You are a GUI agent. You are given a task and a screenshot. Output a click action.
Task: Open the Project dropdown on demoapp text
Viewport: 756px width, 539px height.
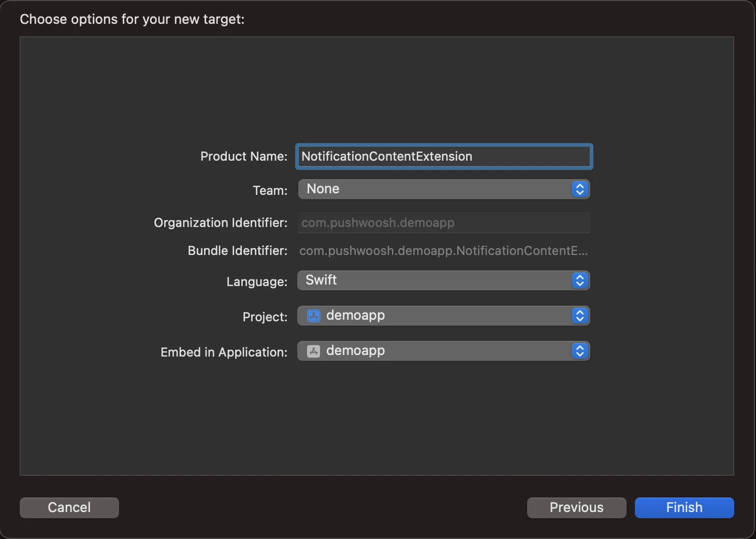(x=356, y=316)
